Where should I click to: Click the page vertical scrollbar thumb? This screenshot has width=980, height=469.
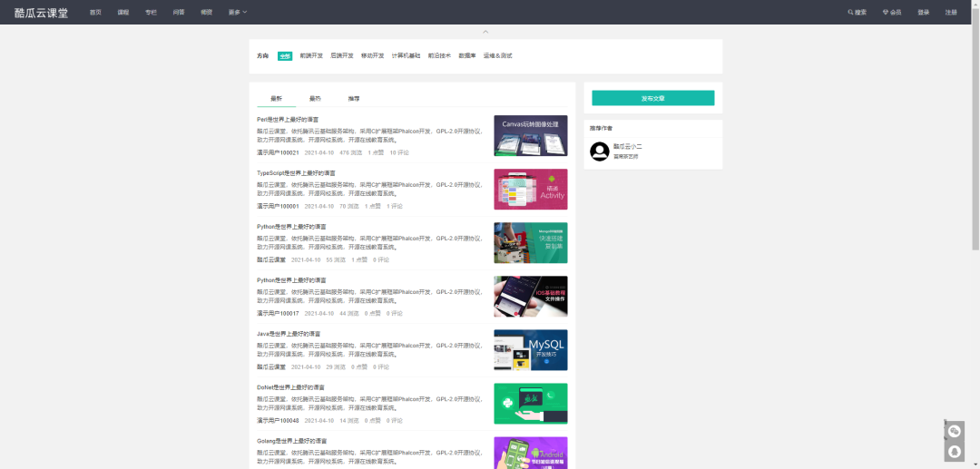(x=975, y=136)
